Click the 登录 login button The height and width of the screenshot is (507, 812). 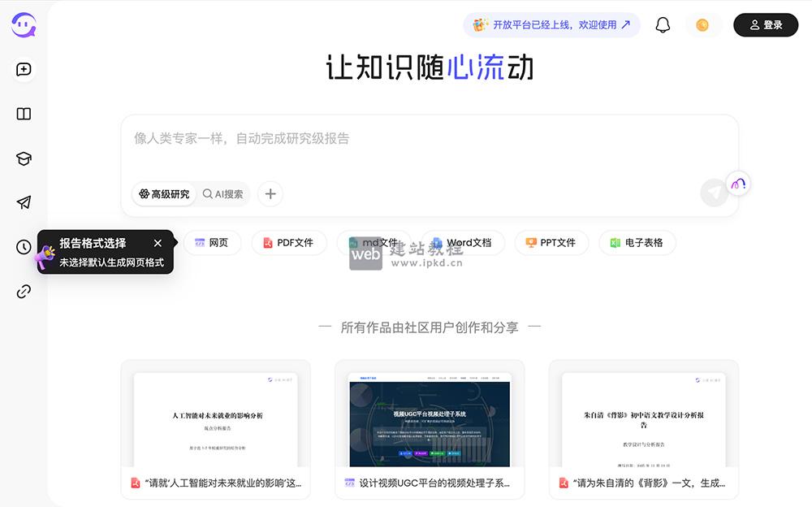pos(765,24)
